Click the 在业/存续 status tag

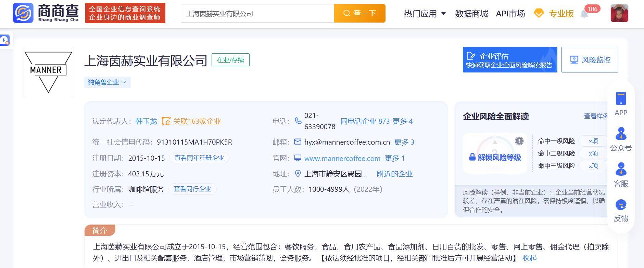click(x=230, y=60)
